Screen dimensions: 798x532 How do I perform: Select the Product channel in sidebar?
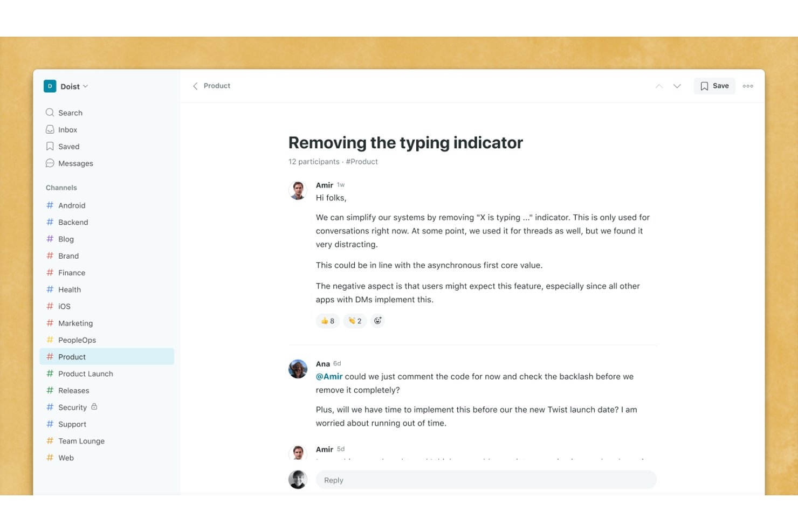click(x=107, y=357)
